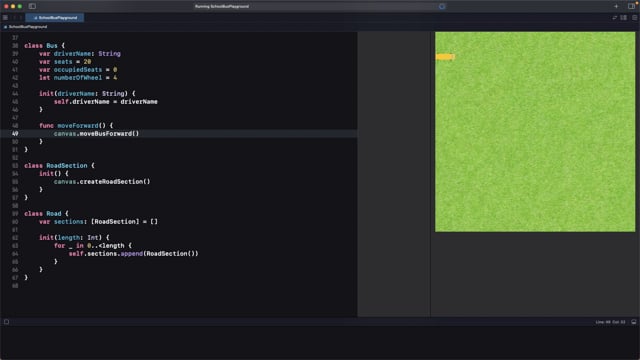Click the enable code review arrows icon
640x360 pixels.
(x=614, y=18)
